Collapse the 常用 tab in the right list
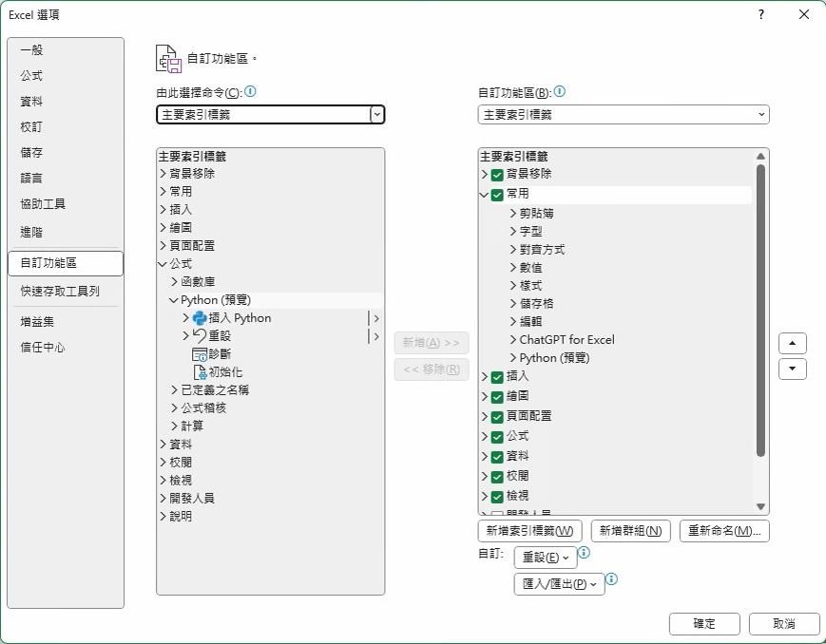Image resolution: width=826 pixels, height=644 pixels. pyautogui.click(x=485, y=193)
